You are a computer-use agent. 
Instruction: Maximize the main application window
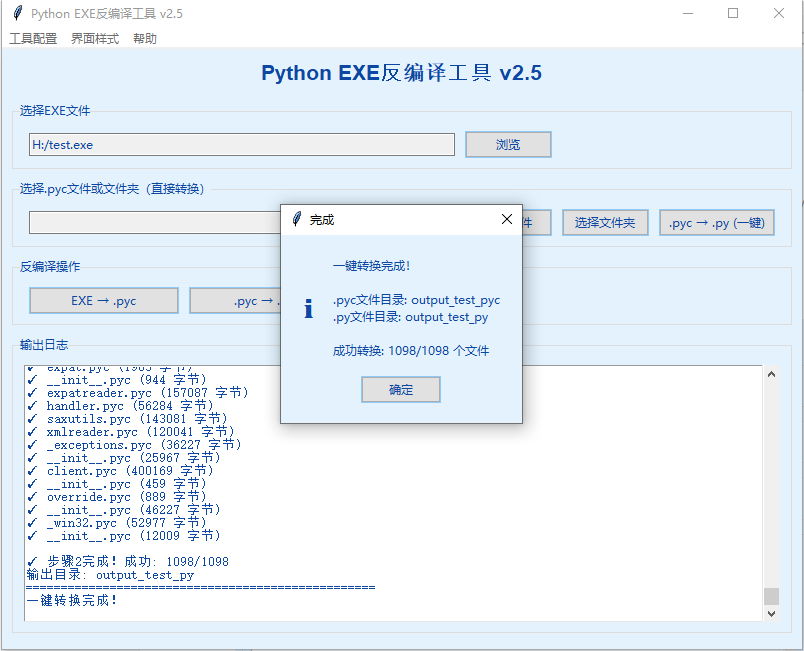click(733, 13)
